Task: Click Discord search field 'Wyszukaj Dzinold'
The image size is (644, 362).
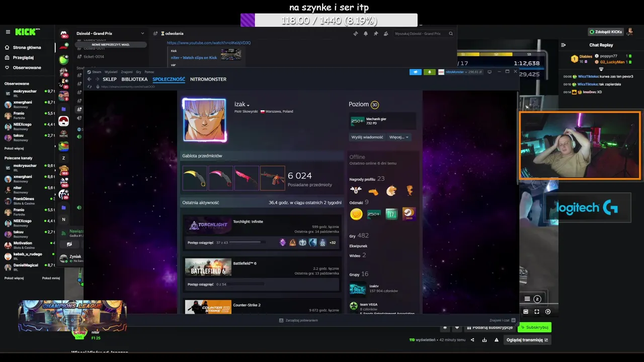Action: tap(424, 34)
